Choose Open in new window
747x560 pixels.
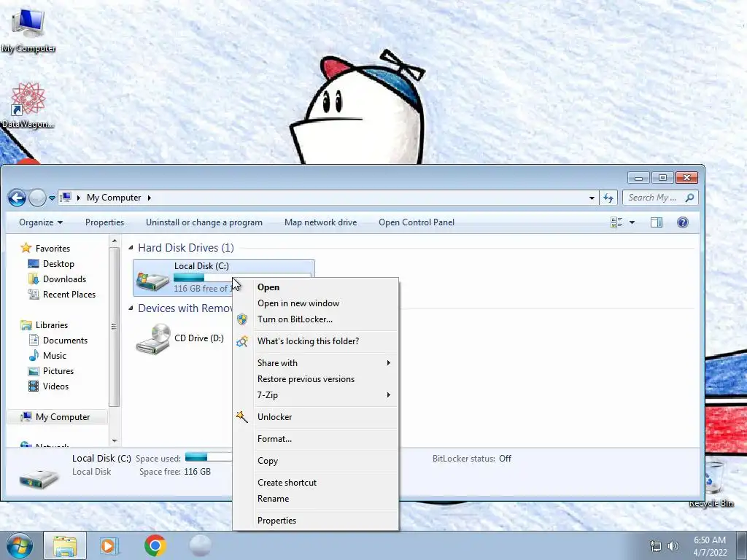coord(315,303)
